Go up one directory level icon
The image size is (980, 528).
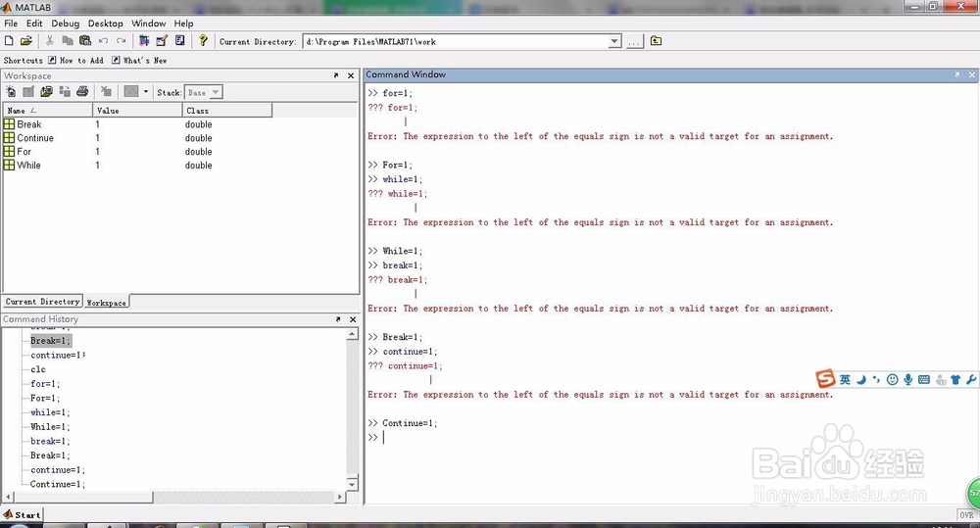(x=656, y=40)
